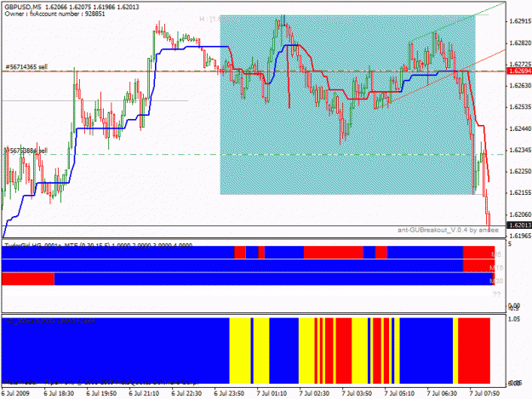Click the 6 Jul 23:50 time label

point(229,394)
